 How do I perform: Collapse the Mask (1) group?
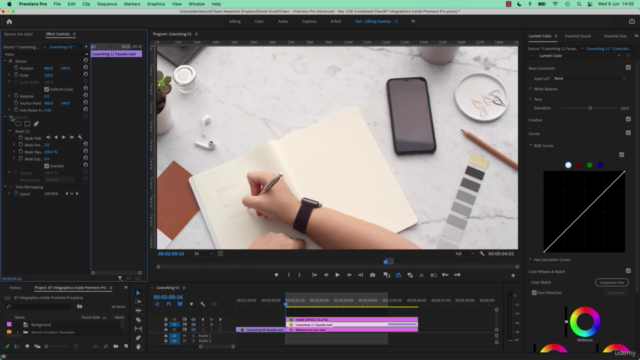[10, 131]
